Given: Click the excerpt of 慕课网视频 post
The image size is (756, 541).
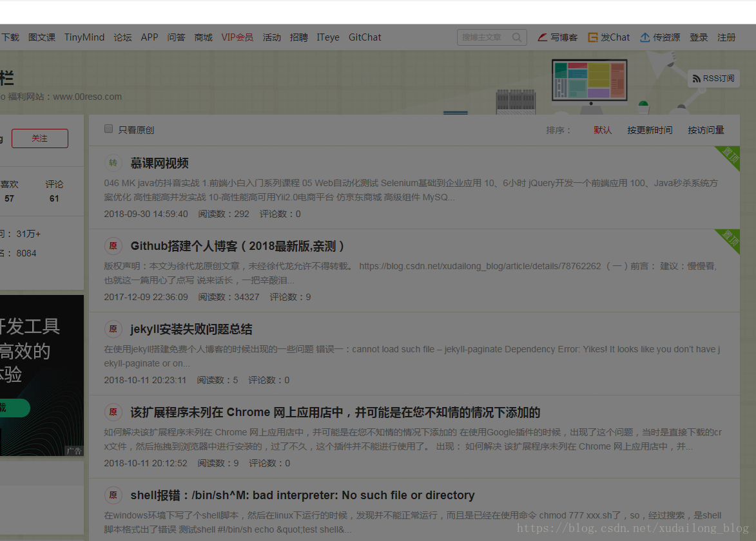Looking at the screenshot, I should coord(411,190).
